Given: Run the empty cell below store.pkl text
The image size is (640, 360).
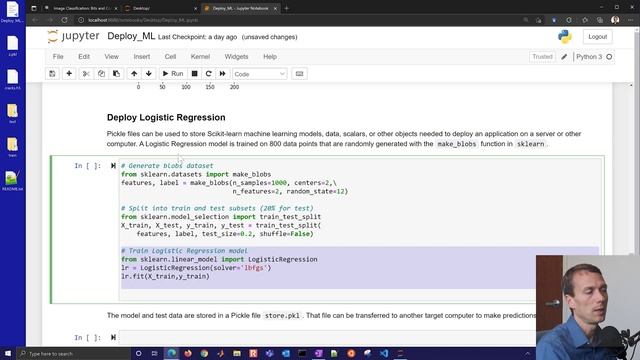Looking at the screenshot, I should pyautogui.click(x=113, y=338).
